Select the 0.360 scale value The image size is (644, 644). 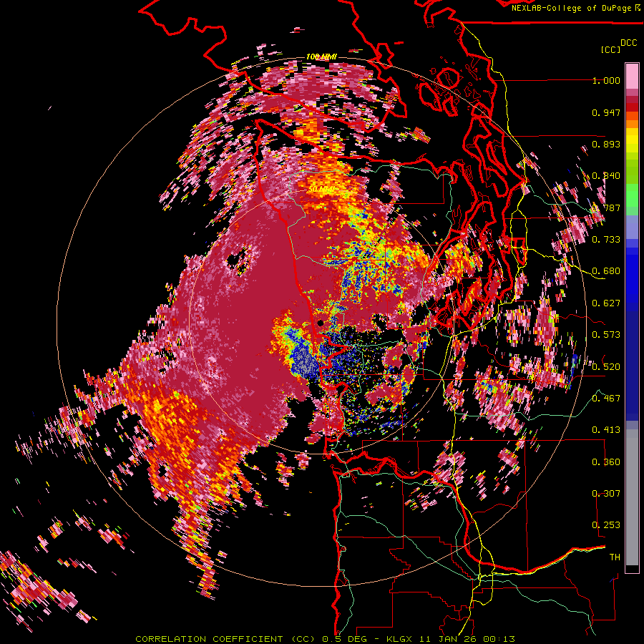[x=606, y=462]
